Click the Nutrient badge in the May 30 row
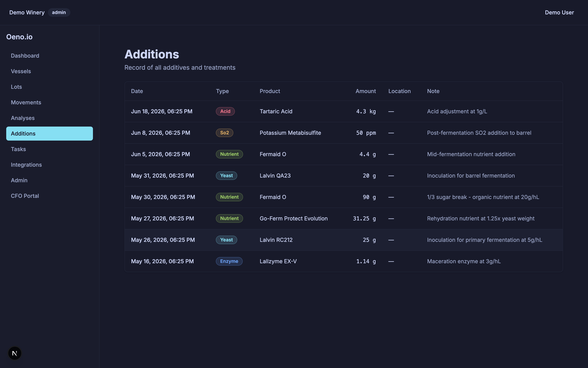The width and height of the screenshot is (588, 368). (x=229, y=197)
